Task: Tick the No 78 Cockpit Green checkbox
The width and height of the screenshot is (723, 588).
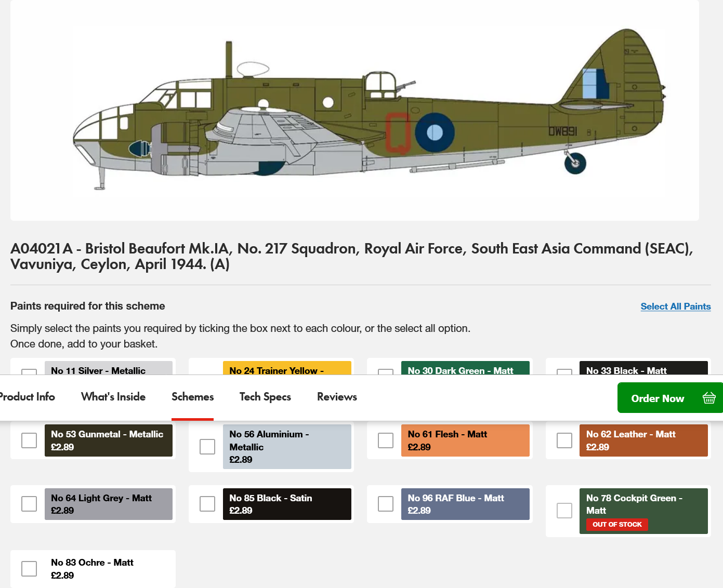Action: [564, 511]
